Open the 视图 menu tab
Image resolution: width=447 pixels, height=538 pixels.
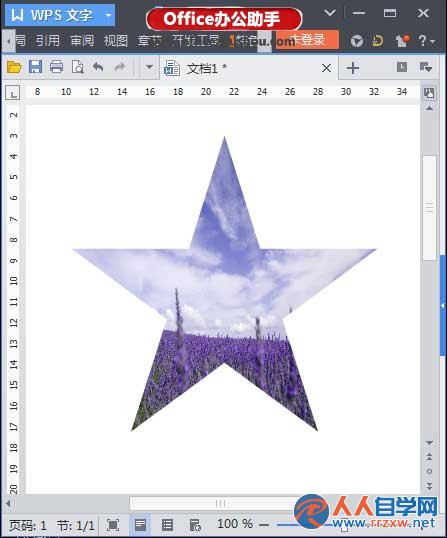point(116,41)
